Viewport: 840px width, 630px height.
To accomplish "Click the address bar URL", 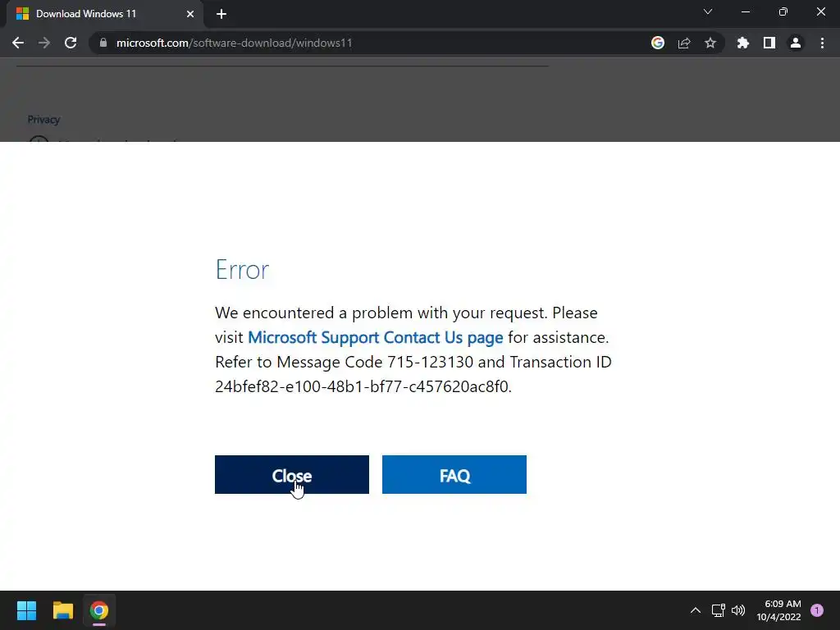I will pyautogui.click(x=234, y=43).
